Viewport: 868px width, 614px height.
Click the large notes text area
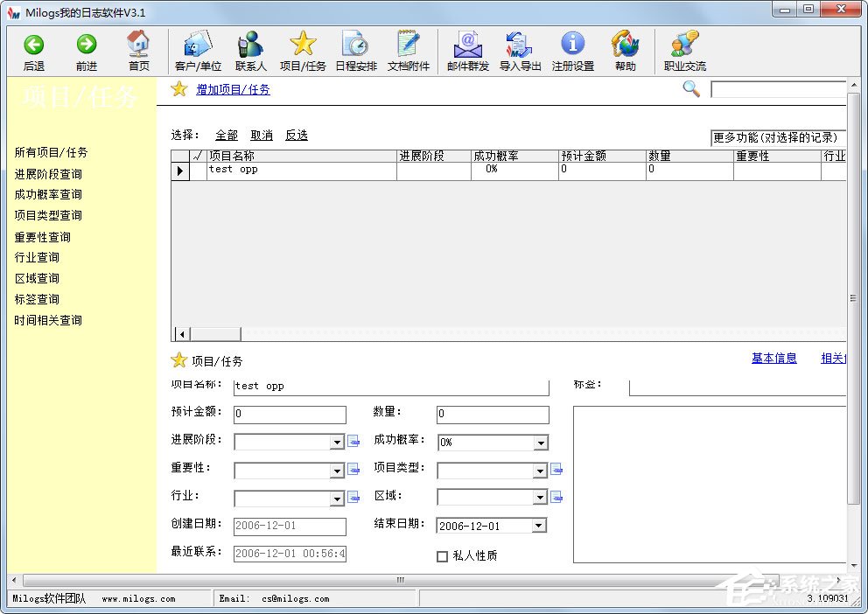(x=710, y=485)
